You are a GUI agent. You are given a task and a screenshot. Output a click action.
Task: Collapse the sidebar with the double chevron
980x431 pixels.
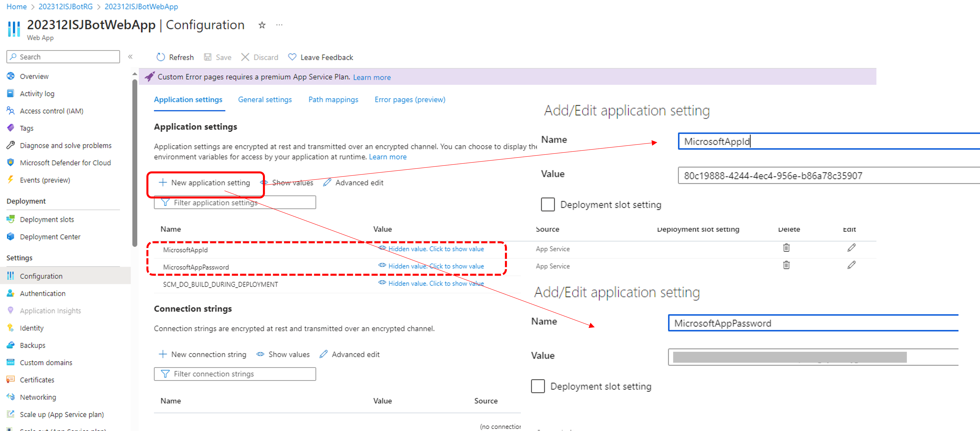130,57
